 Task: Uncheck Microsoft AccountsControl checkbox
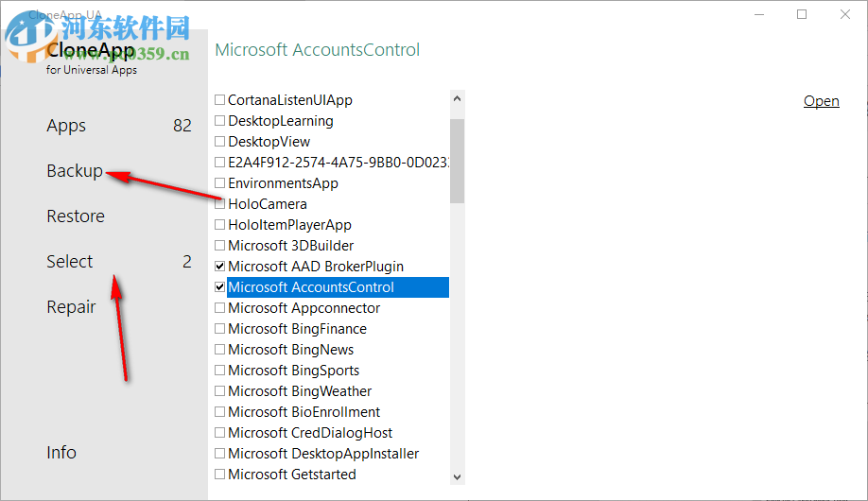point(220,287)
